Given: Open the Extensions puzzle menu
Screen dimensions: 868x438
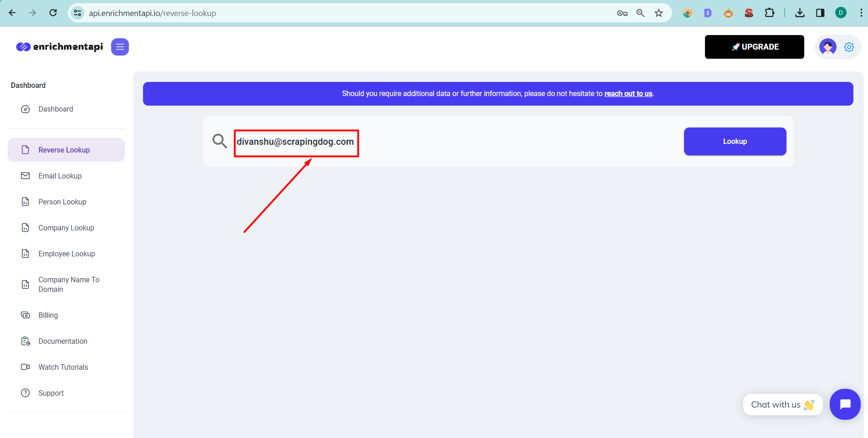Looking at the screenshot, I should coord(771,13).
